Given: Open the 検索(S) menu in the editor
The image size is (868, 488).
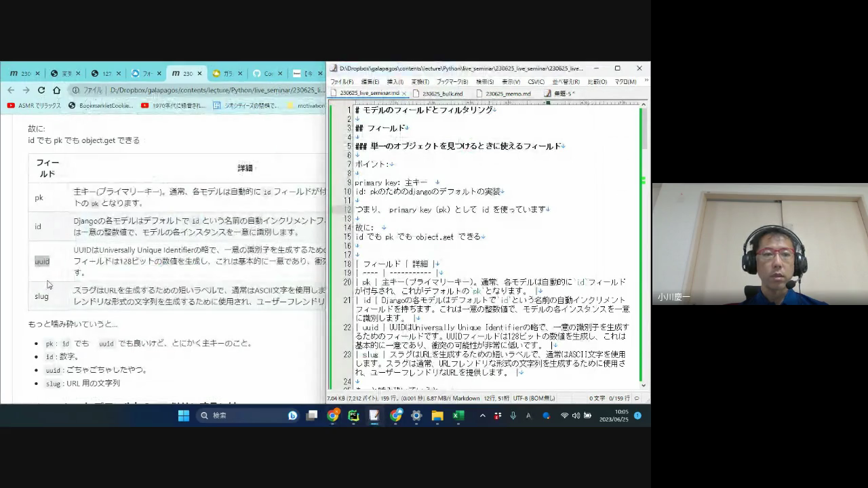Looking at the screenshot, I should coord(484,82).
